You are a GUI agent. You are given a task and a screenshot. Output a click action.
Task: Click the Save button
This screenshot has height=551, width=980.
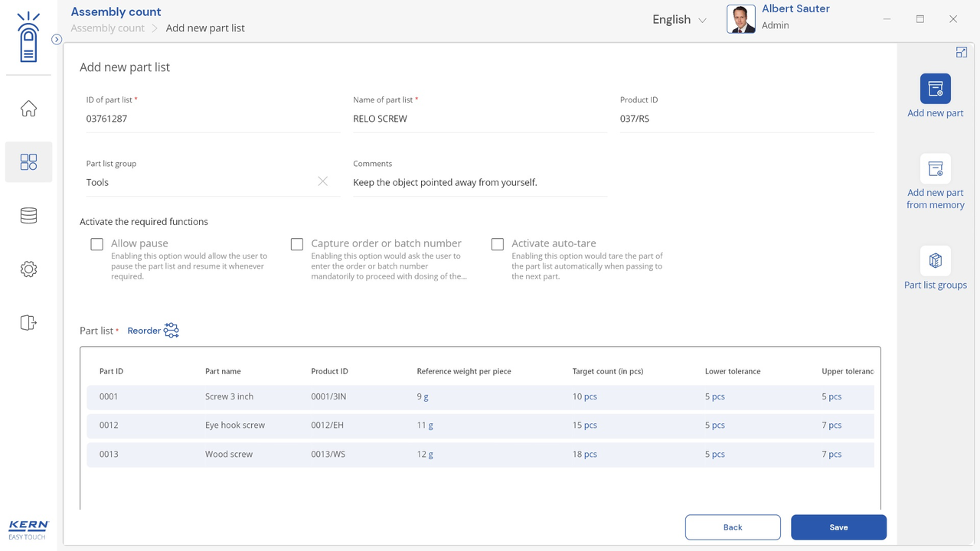(x=838, y=527)
